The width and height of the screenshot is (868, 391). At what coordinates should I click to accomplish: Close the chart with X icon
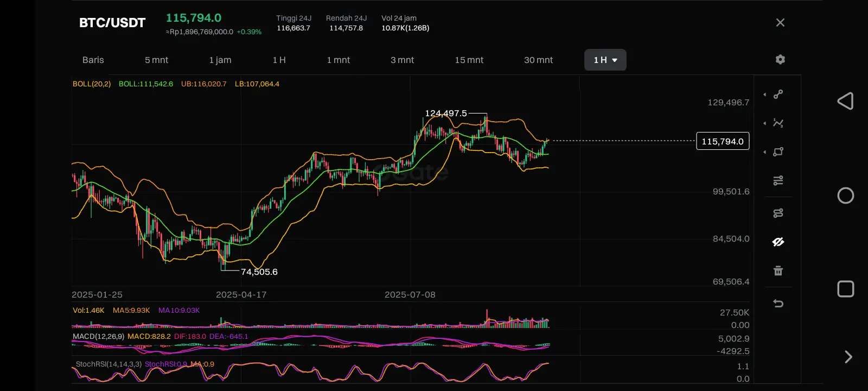780,22
